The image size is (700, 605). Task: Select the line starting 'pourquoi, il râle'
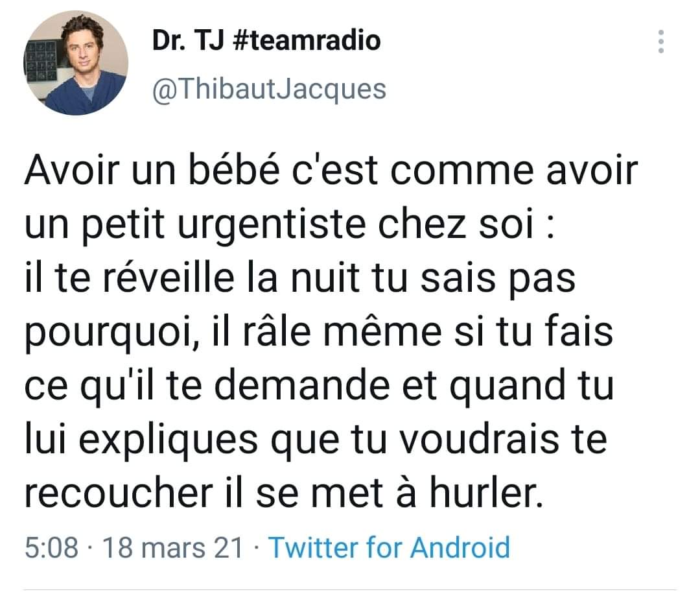pos(319,331)
